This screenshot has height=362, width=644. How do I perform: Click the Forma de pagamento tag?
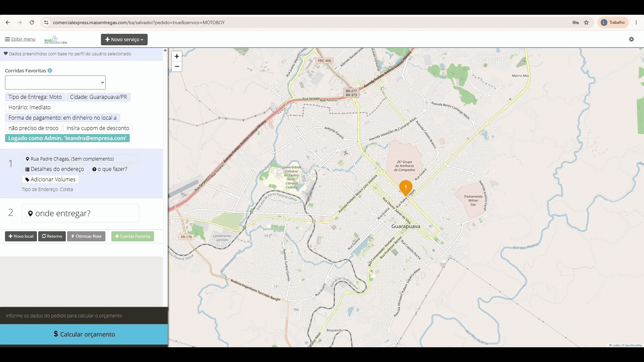[62, 118]
